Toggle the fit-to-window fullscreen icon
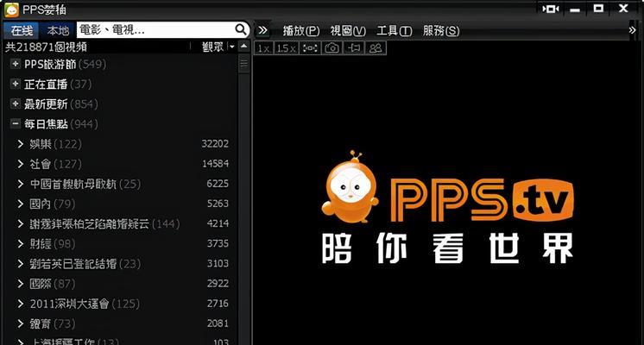The height and width of the screenshot is (345, 644). point(310,48)
